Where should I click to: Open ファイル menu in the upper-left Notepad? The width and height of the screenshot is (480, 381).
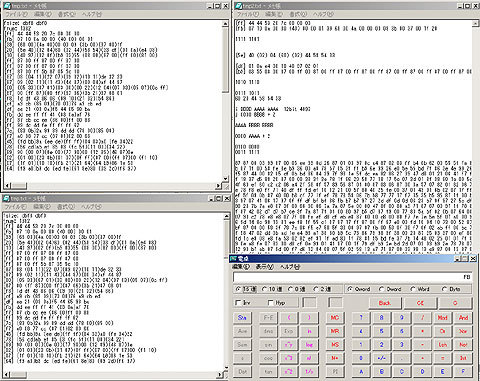16,14
